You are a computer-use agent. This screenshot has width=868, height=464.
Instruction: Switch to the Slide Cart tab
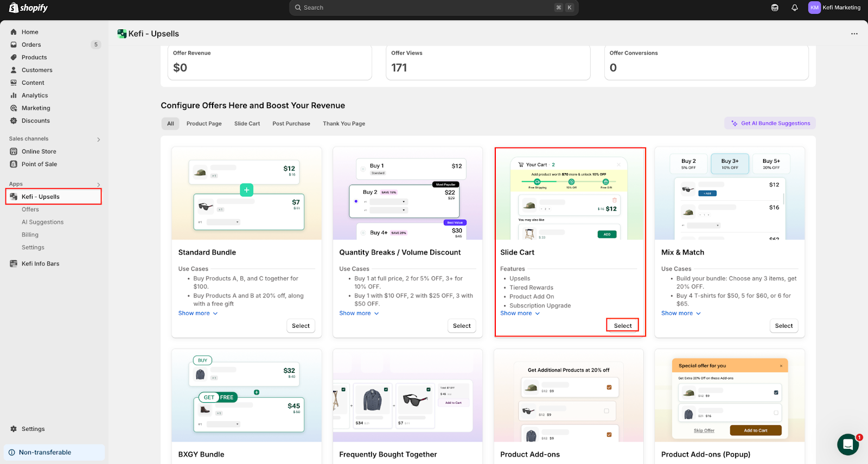pos(247,124)
